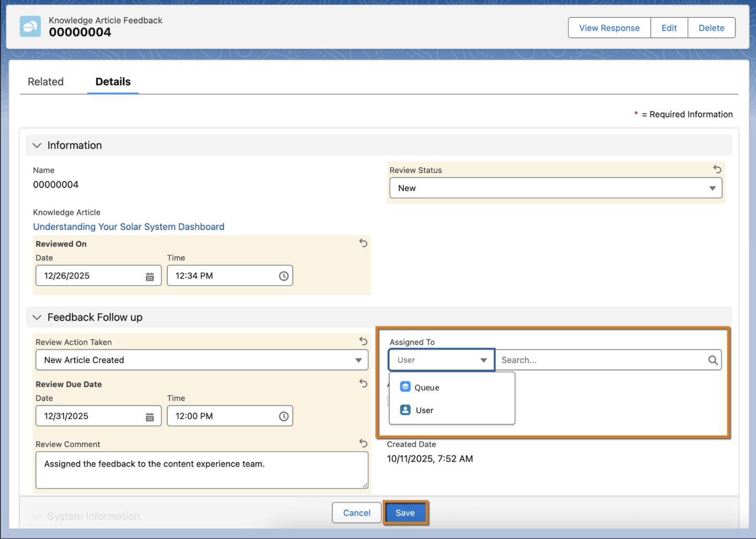Expand the System Information section
The image size is (756, 539).
37,516
